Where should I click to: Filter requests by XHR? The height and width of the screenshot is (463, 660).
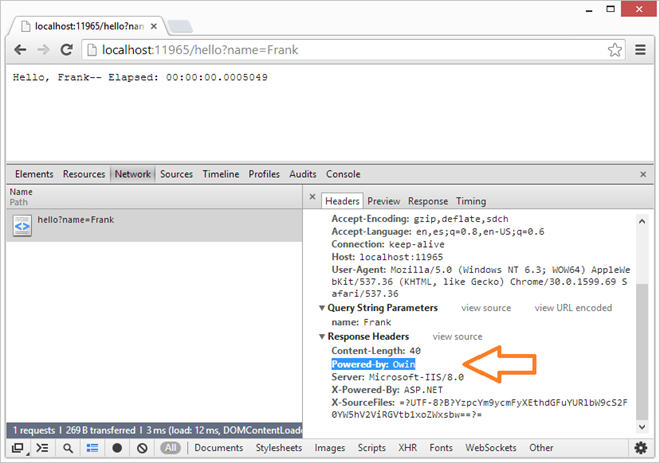point(407,448)
